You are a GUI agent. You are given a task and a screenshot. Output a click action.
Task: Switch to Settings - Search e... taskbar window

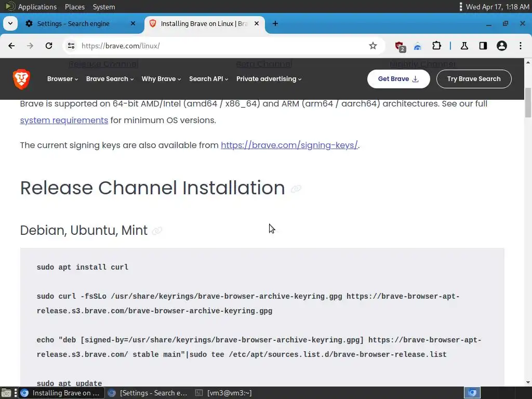click(x=147, y=393)
